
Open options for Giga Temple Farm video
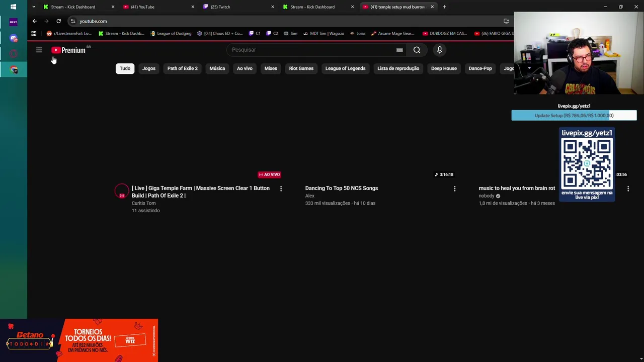281,189
